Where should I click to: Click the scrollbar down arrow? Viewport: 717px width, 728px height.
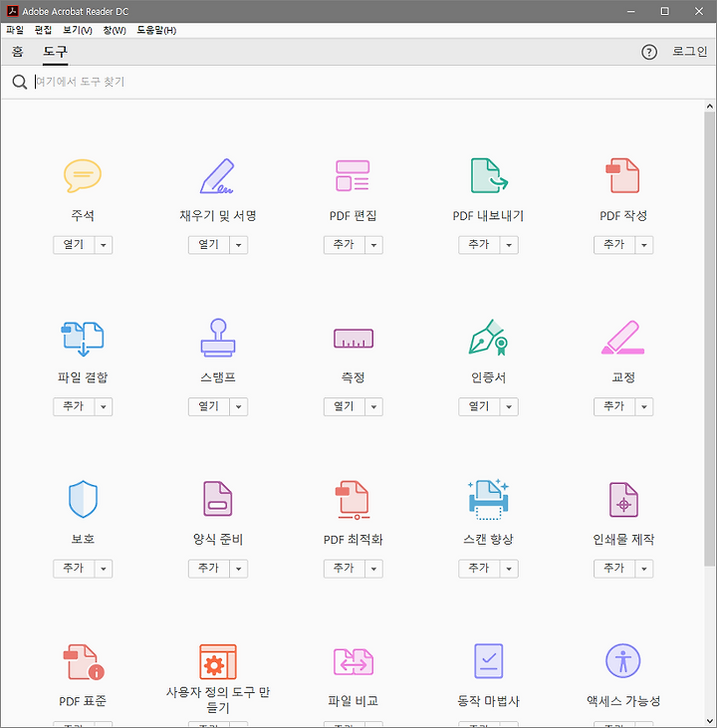point(710,721)
